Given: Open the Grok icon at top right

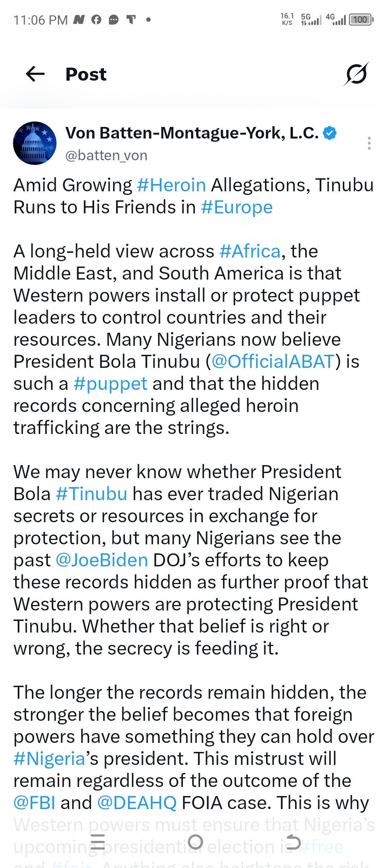Looking at the screenshot, I should tap(356, 74).
